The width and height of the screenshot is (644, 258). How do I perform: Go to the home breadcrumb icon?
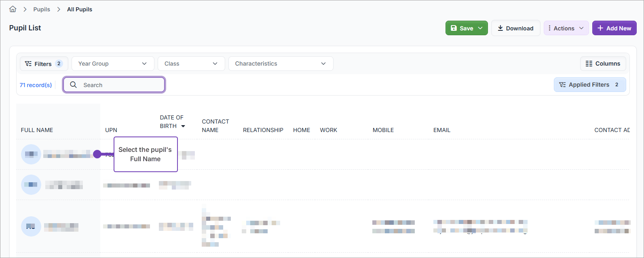click(x=13, y=9)
